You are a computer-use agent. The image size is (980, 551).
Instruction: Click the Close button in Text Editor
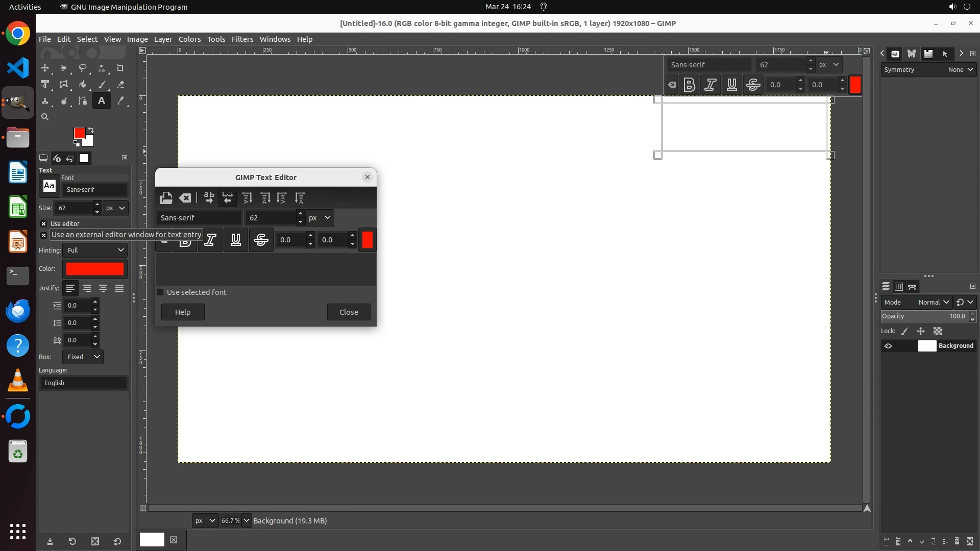coord(349,312)
